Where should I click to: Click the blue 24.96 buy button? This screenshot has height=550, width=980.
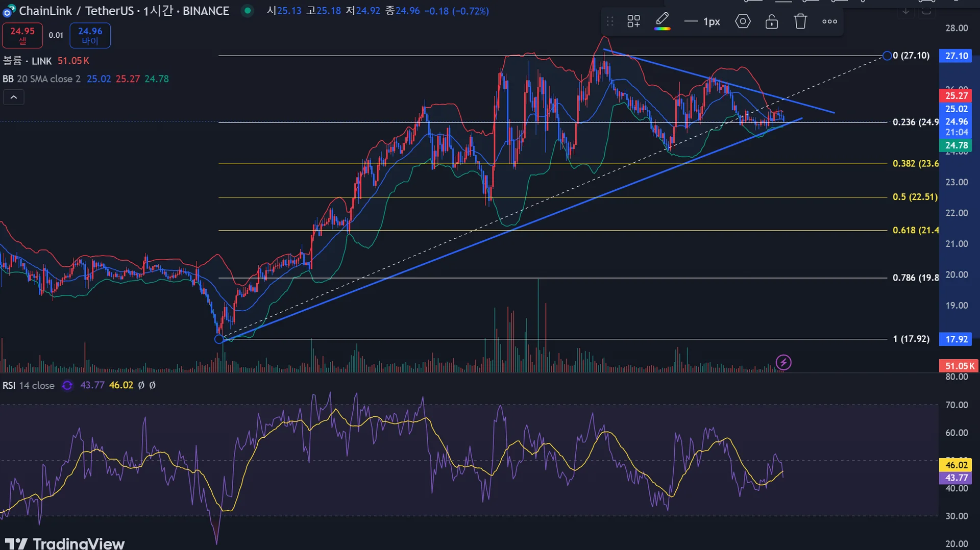point(90,35)
